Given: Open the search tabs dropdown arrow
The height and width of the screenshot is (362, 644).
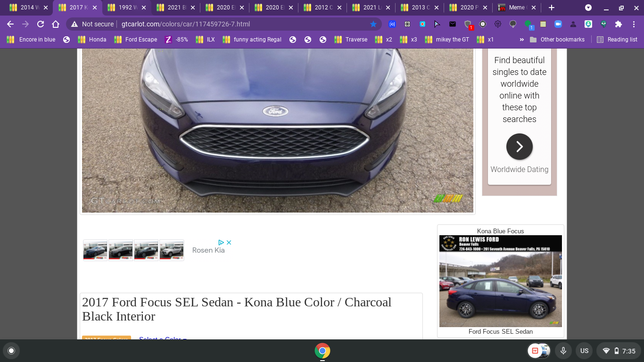Looking at the screenshot, I should tap(588, 8).
